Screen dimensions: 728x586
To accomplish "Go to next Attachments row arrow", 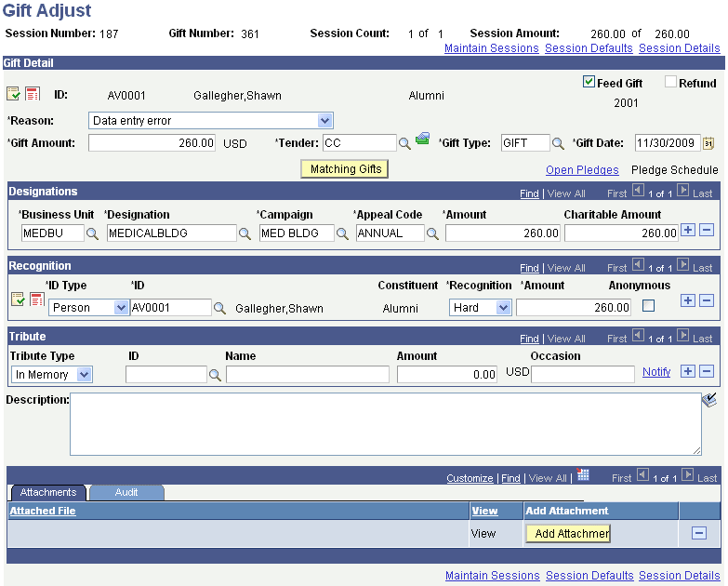I will click(x=687, y=474).
